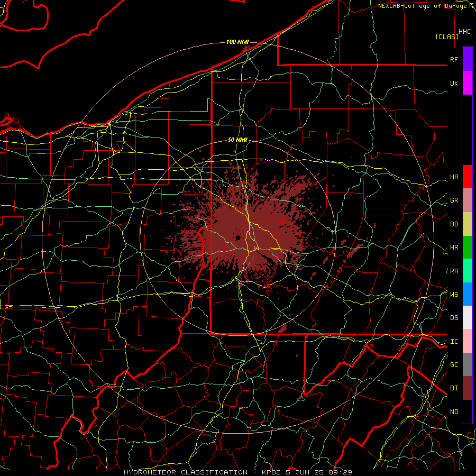Click the RF purple legend swatch

(x=467, y=59)
